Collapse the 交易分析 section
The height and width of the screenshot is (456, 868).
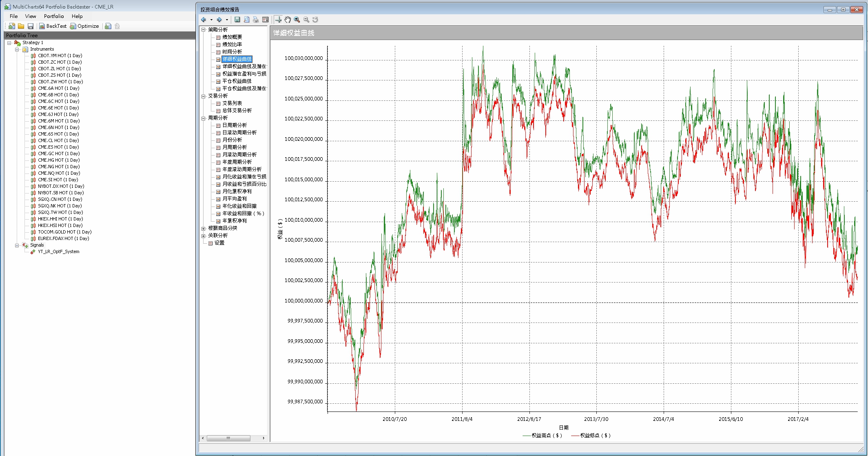pyautogui.click(x=204, y=96)
